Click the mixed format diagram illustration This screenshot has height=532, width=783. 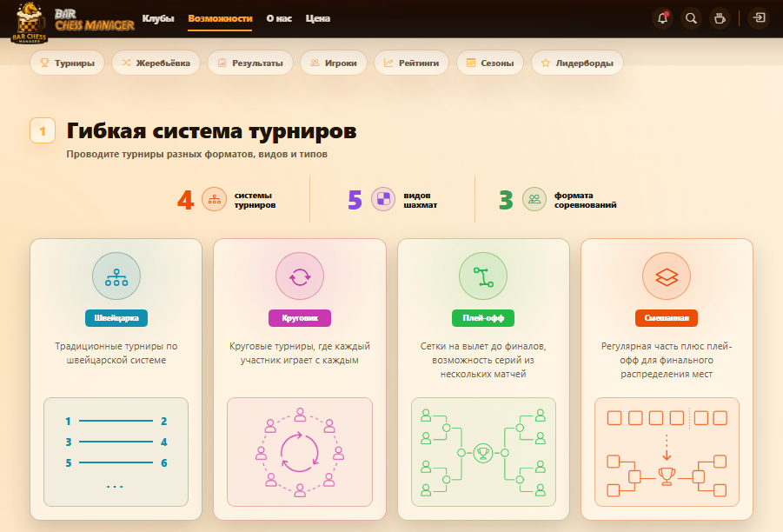coord(667,452)
